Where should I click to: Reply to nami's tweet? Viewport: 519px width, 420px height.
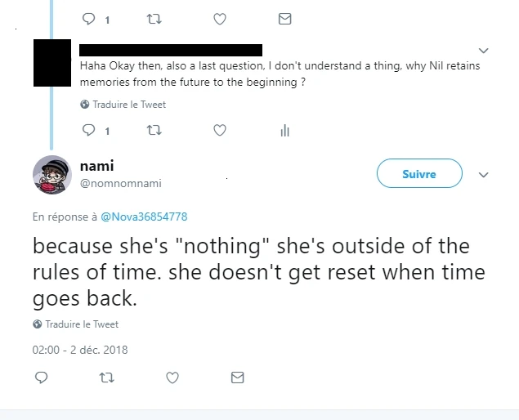click(42, 378)
